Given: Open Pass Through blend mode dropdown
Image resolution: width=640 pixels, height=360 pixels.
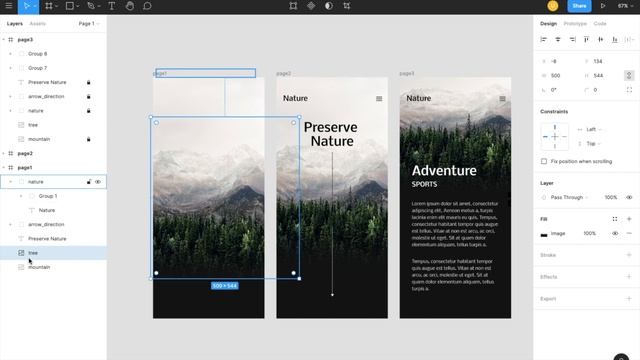Looking at the screenshot, I should point(569,198).
